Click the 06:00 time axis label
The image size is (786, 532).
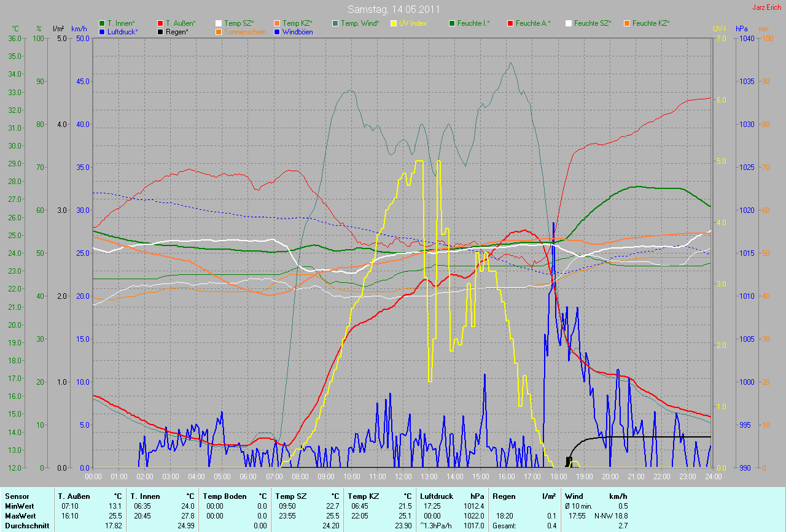point(248,477)
